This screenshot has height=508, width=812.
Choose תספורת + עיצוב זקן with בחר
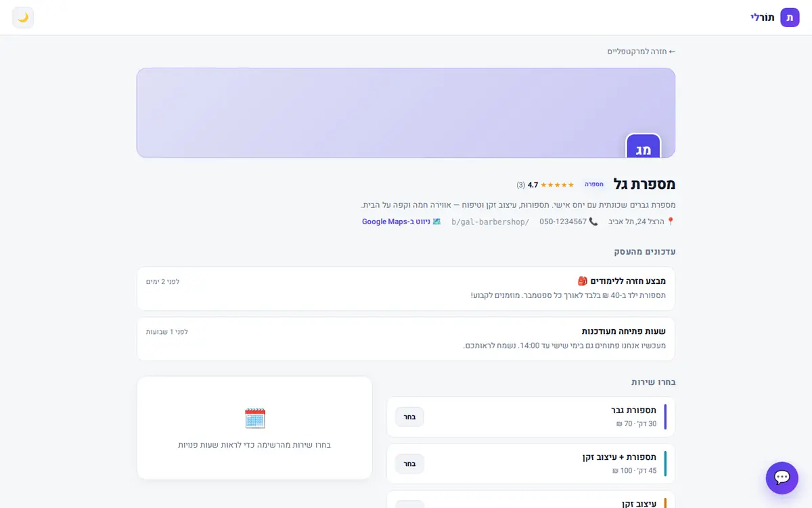[410, 463]
